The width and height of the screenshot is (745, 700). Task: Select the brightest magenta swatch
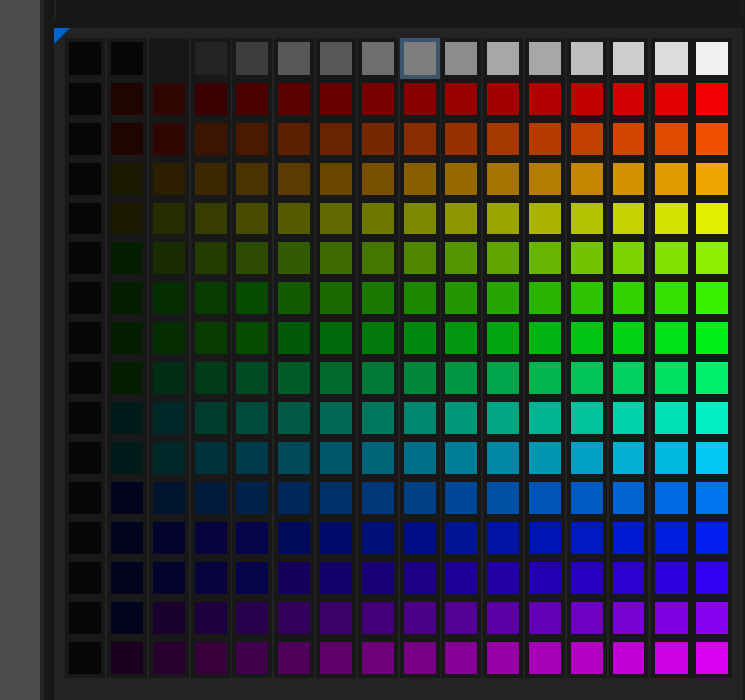(x=712, y=658)
